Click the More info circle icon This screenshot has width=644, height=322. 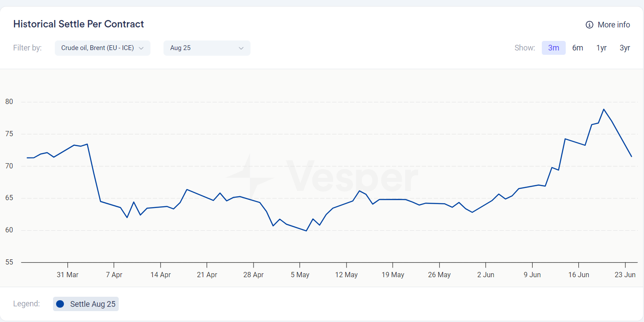point(589,25)
